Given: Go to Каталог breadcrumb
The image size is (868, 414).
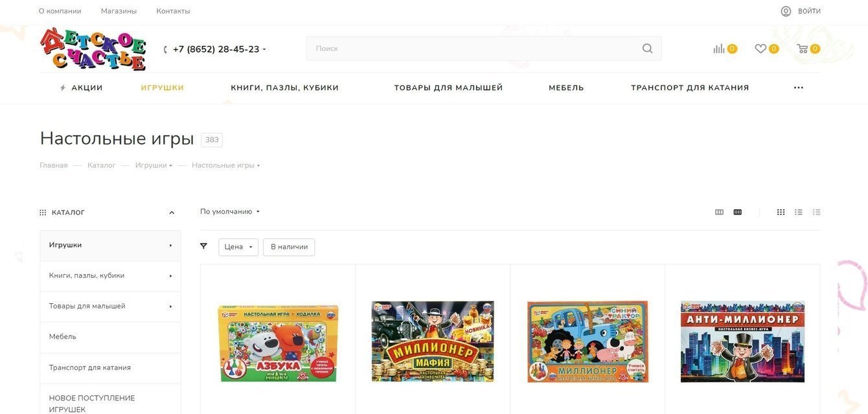Looking at the screenshot, I should click(102, 165).
